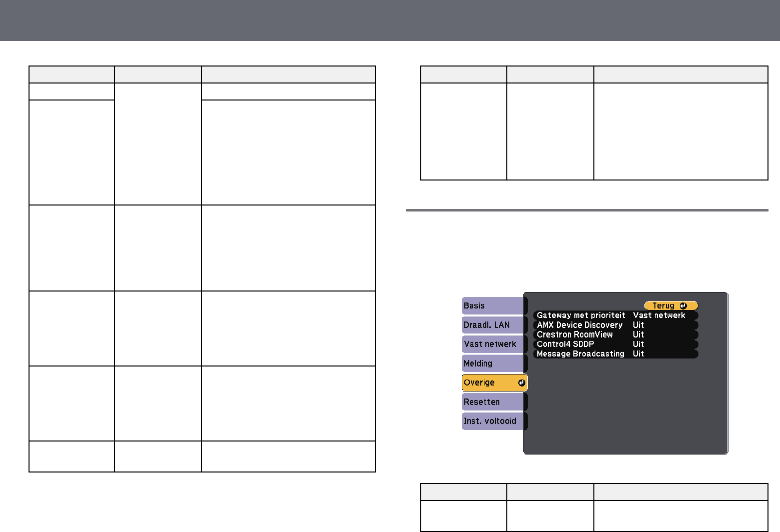Select Gateway met prioriteit setting
This screenshot has height=532, width=780.
tap(615, 315)
